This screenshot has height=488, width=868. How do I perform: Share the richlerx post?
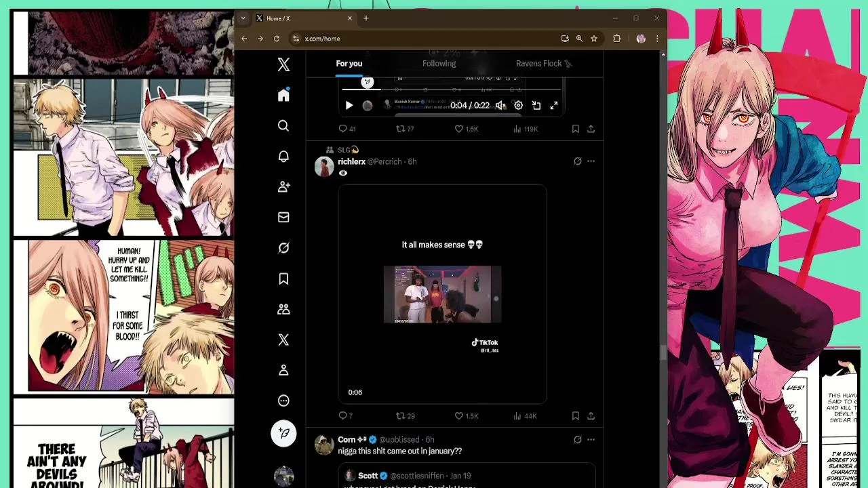(591, 415)
